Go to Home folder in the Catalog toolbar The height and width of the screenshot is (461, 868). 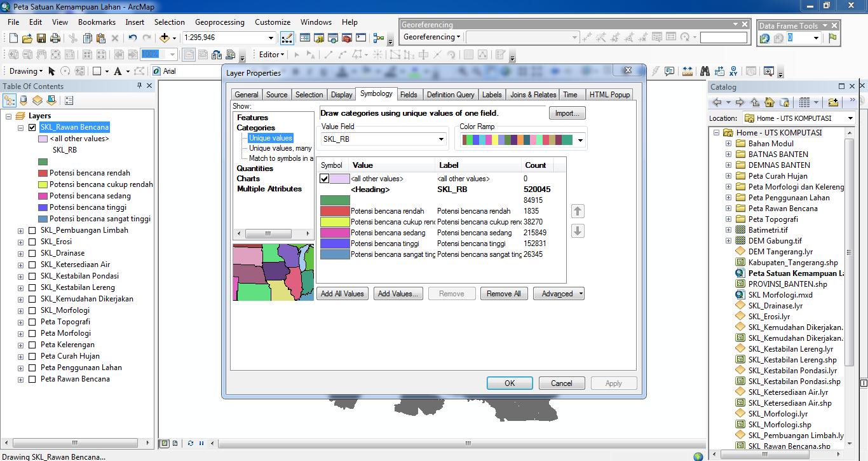tap(770, 102)
